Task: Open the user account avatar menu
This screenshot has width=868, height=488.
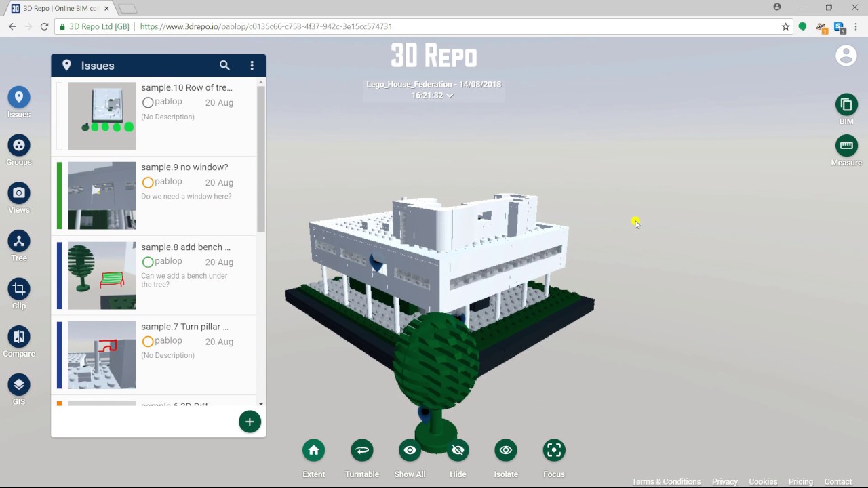Action: coord(846,56)
